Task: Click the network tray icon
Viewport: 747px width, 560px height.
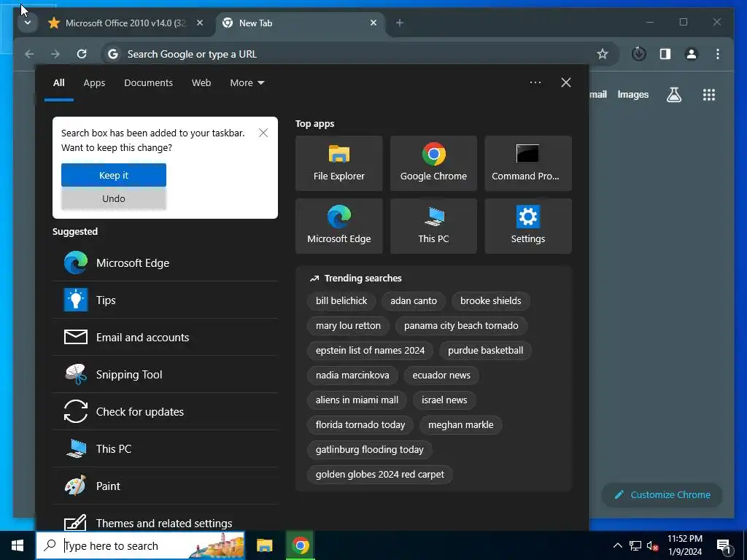Action: coord(635,546)
